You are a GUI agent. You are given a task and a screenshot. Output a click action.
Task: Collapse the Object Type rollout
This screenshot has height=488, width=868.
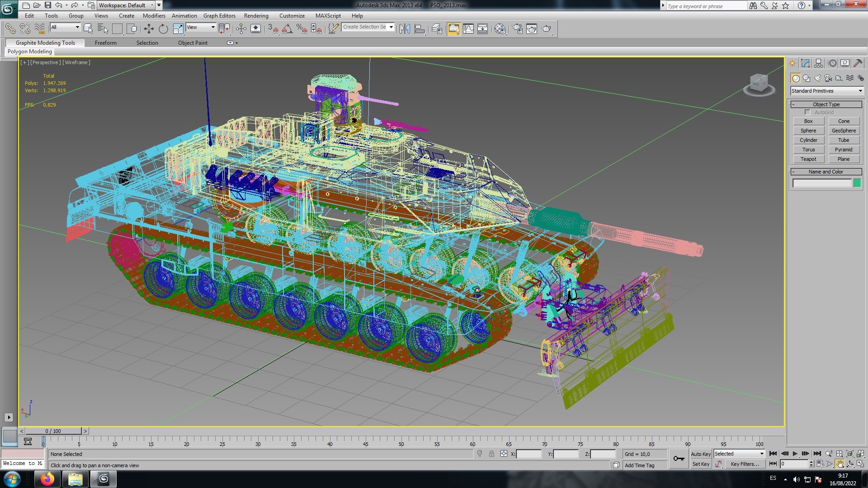(x=826, y=104)
